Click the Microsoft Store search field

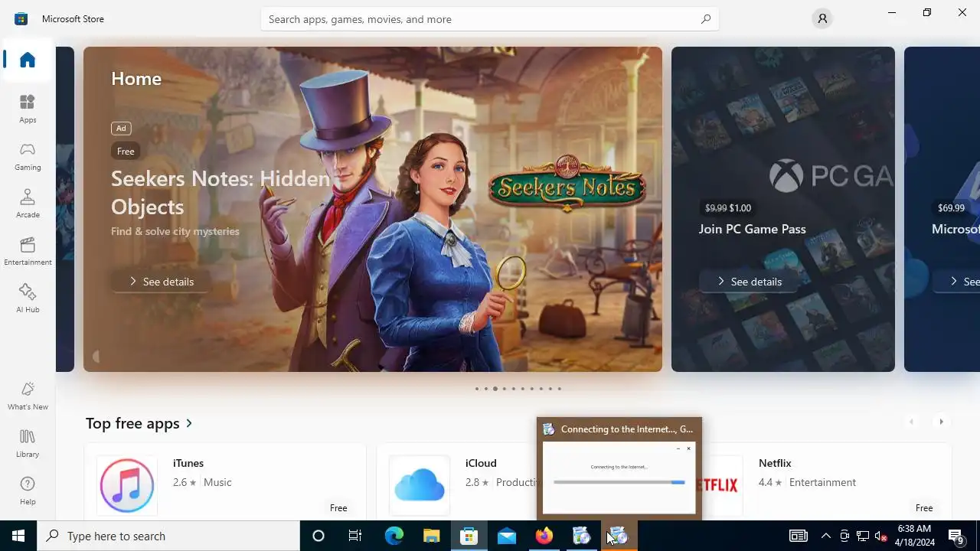(x=490, y=19)
